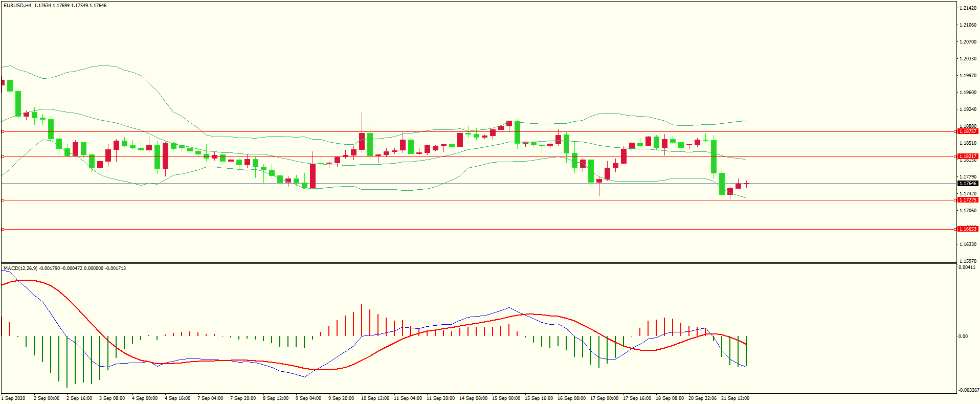980x404 pixels.
Task: Click the 1.15970 price scale label
Action: click(x=968, y=261)
